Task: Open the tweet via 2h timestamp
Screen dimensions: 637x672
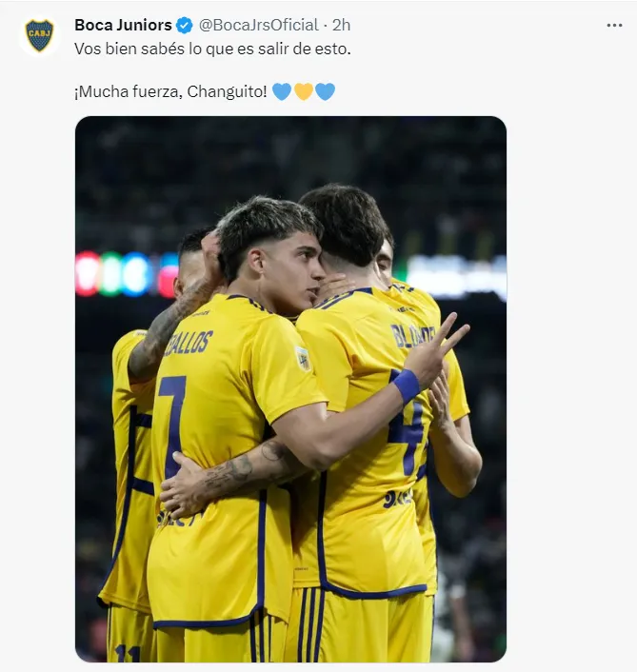Action: coord(341,25)
